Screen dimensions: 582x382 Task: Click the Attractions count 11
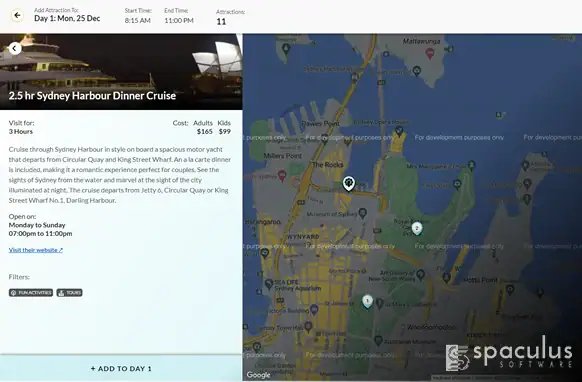221,22
